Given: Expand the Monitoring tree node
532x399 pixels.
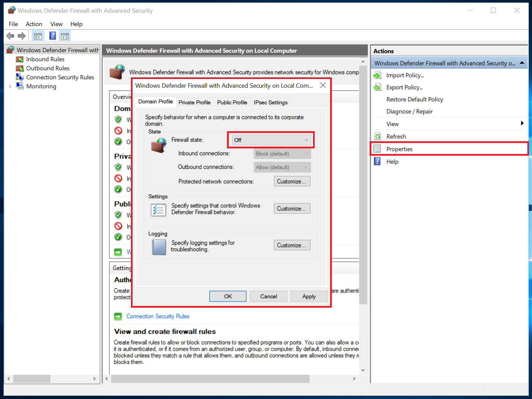Looking at the screenshot, I should pos(10,86).
